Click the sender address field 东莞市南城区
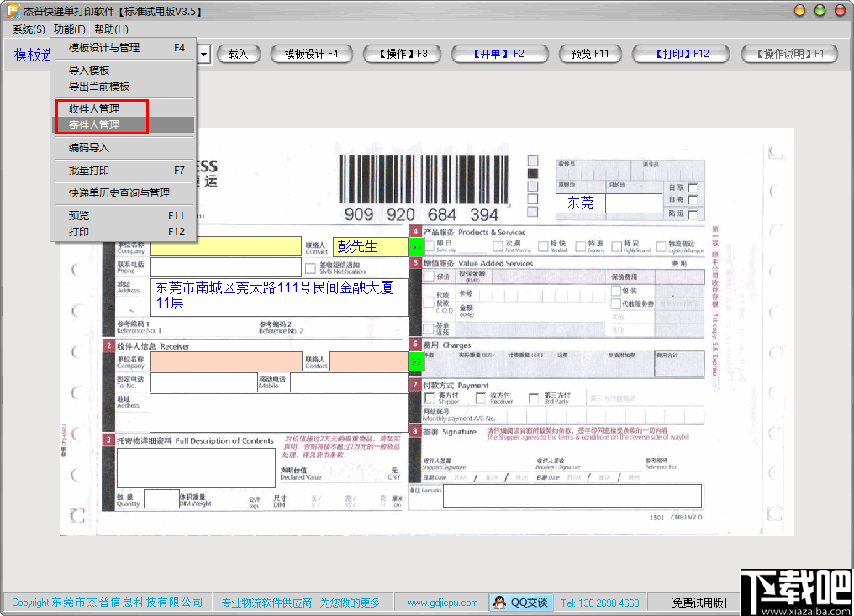 pos(279,297)
